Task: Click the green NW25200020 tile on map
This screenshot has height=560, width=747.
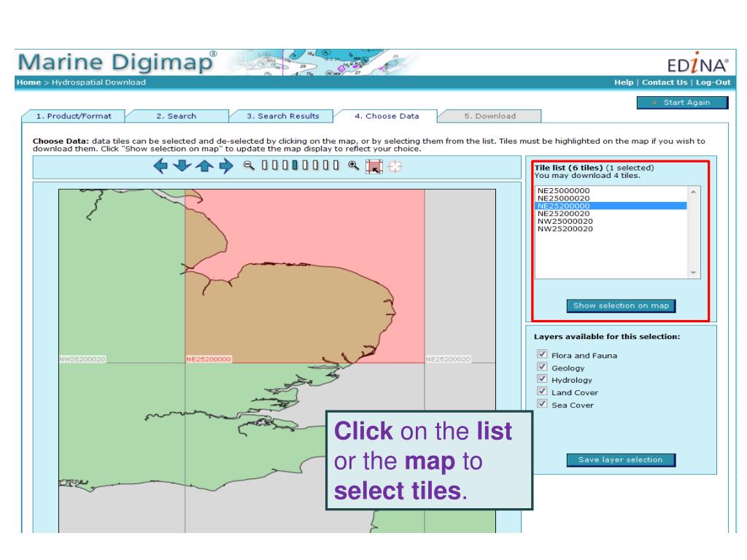Action: [122, 276]
